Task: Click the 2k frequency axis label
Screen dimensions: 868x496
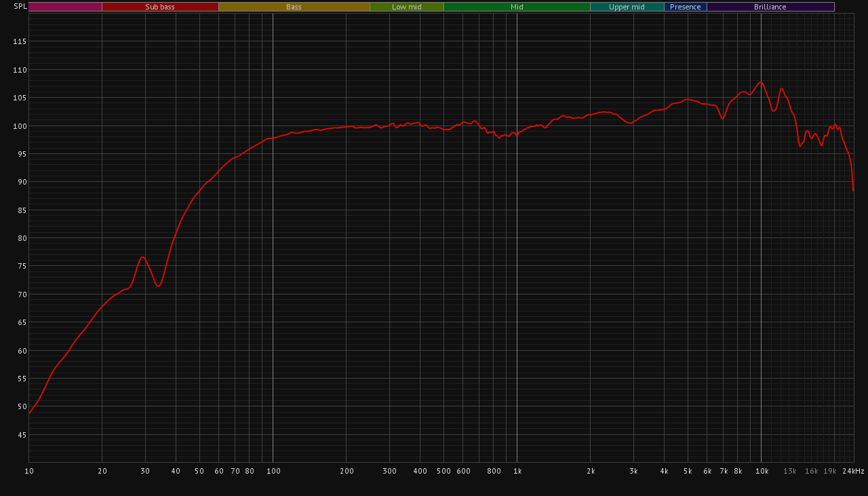Action: tap(591, 471)
